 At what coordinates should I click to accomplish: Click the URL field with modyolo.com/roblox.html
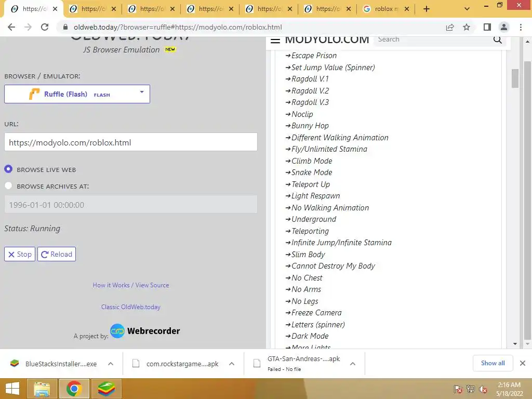[130, 142]
